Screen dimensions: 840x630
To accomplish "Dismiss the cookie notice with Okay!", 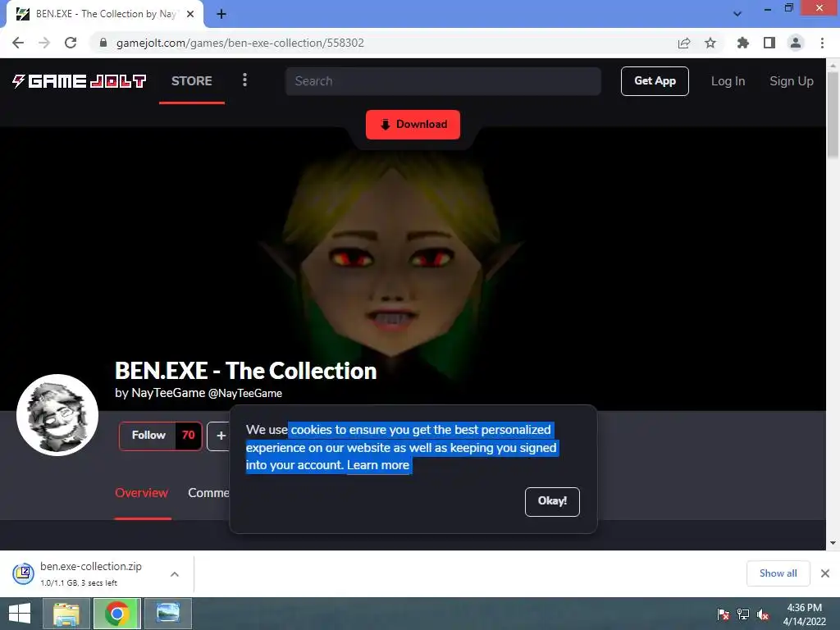I will [x=552, y=501].
